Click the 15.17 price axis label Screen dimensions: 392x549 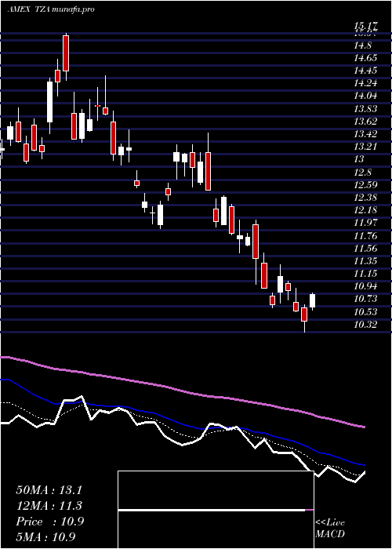(x=365, y=26)
